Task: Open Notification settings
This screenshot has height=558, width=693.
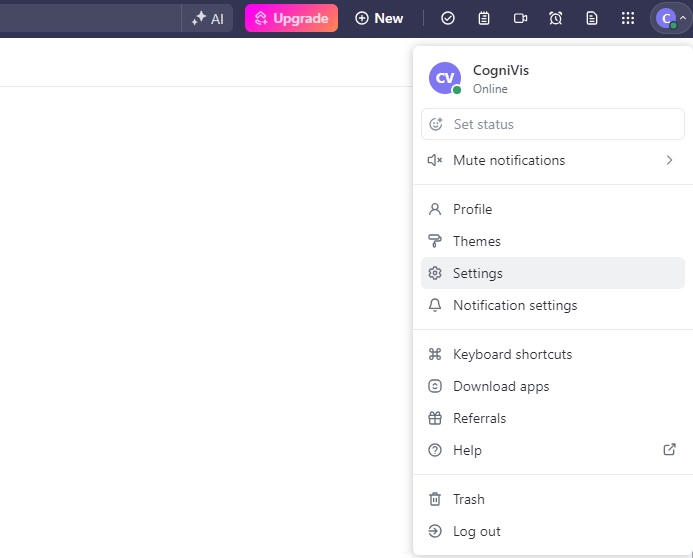Action: pyautogui.click(x=514, y=305)
